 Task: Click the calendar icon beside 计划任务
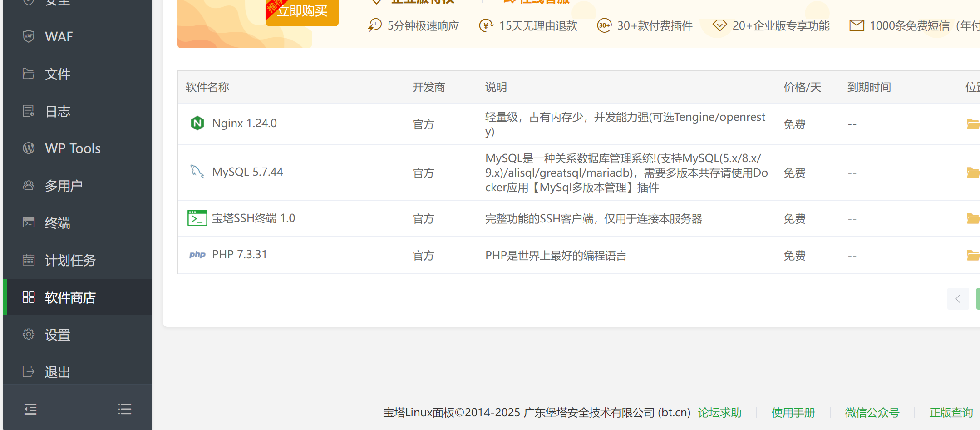coord(29,260)
